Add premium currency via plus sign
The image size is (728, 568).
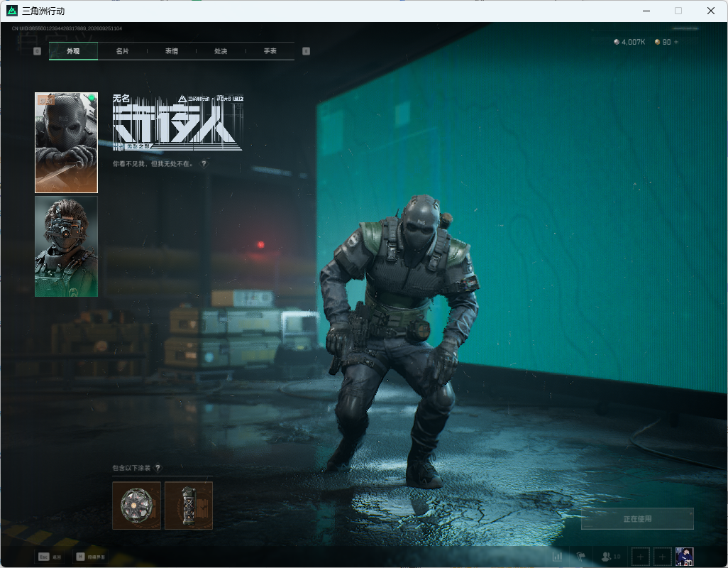676,42
